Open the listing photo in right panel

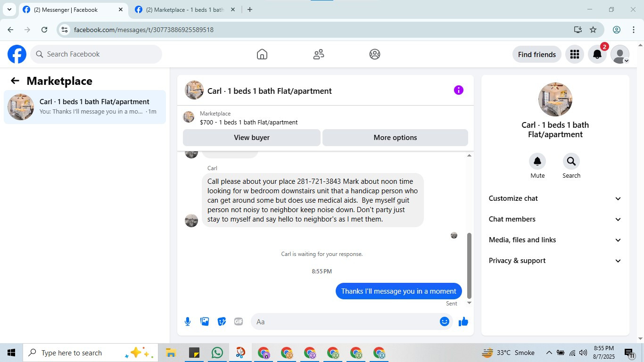point(555,99)
